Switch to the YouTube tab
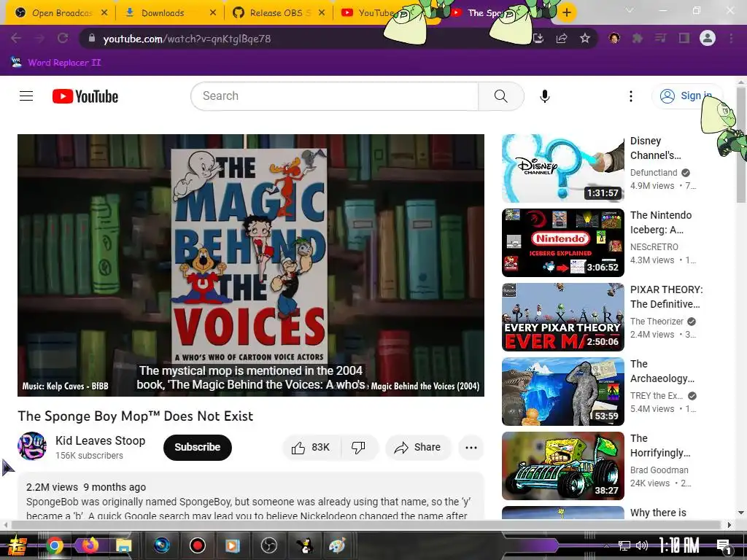This screenshot has height=560, width=747. [369, 13]
